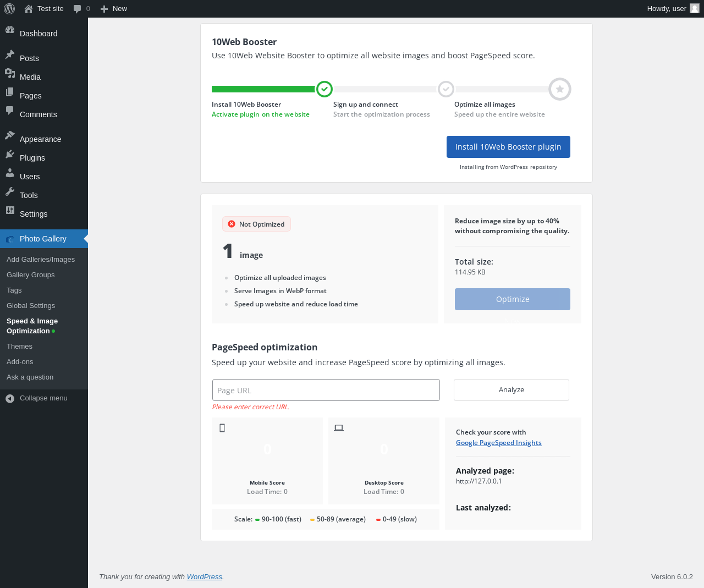Image resolution: width=704 pixels, height=588 pixels.
Task: Open the user avatar icon
Action: click(x=695, y=8)
